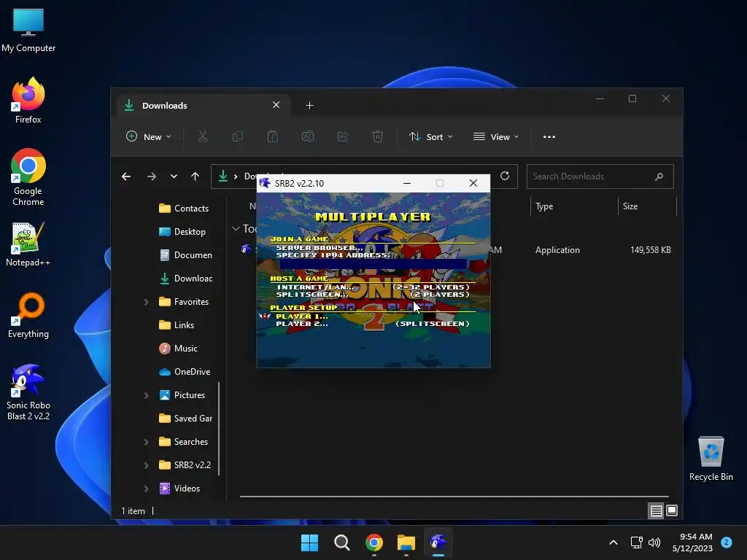Select Music in the navigation pane

pyautogui.click(x=178, y=349)
